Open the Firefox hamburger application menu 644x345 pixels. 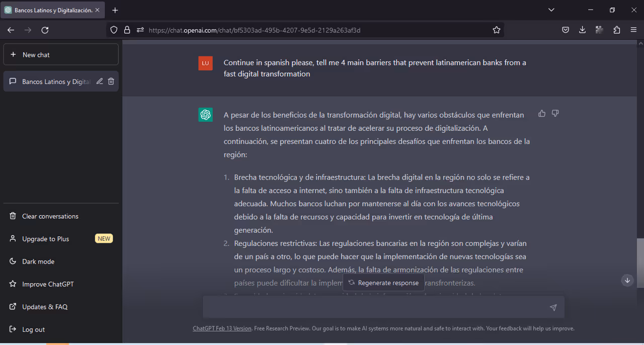pyautogui.click(x=633, y=30)
